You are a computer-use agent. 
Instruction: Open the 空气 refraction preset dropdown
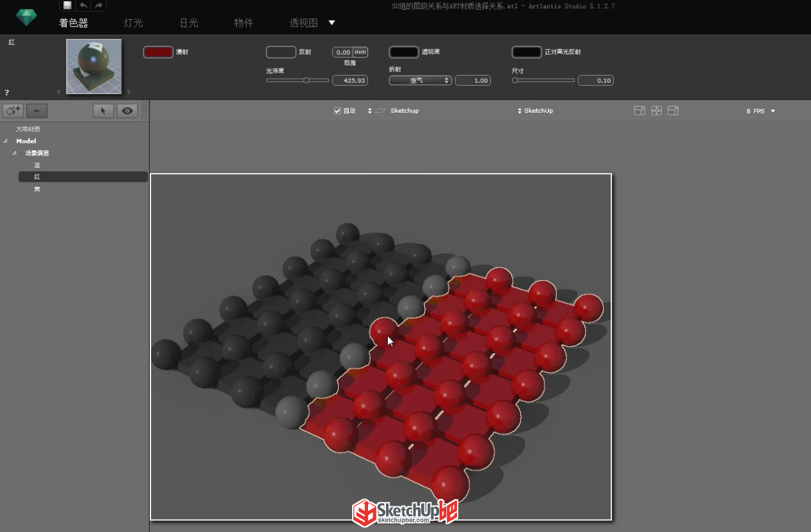point(421,81)
